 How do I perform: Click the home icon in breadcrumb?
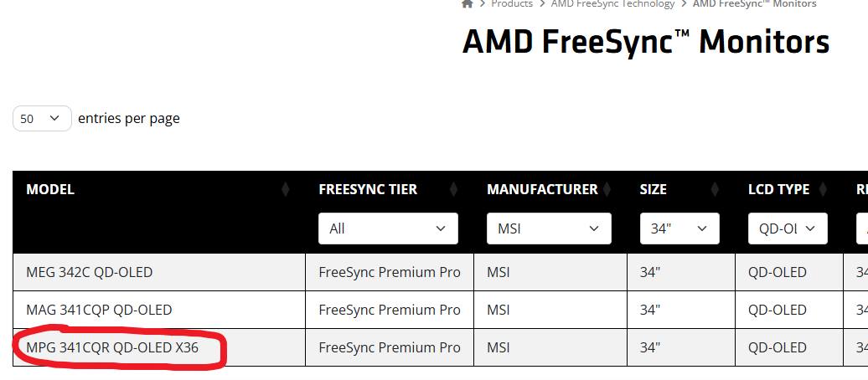(x=468, y=3)
